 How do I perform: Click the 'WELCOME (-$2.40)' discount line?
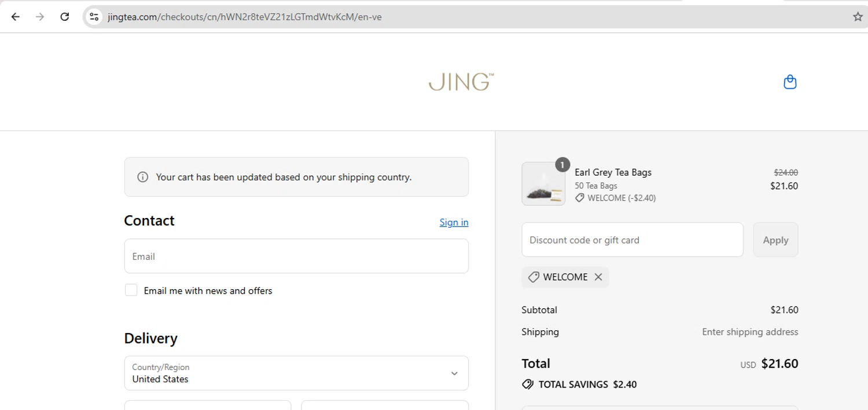(x=616, y=198)
